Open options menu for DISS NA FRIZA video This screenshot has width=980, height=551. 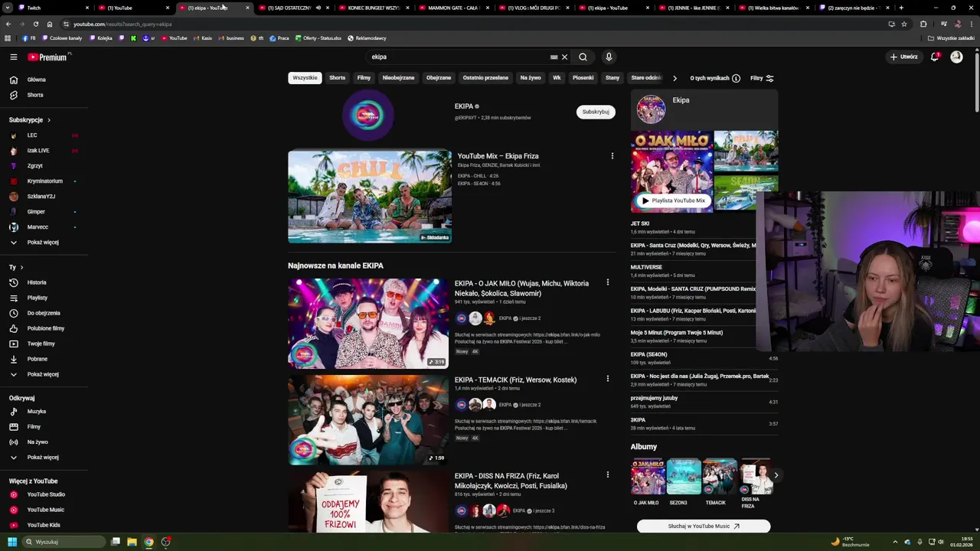click(x=608, y=474)
